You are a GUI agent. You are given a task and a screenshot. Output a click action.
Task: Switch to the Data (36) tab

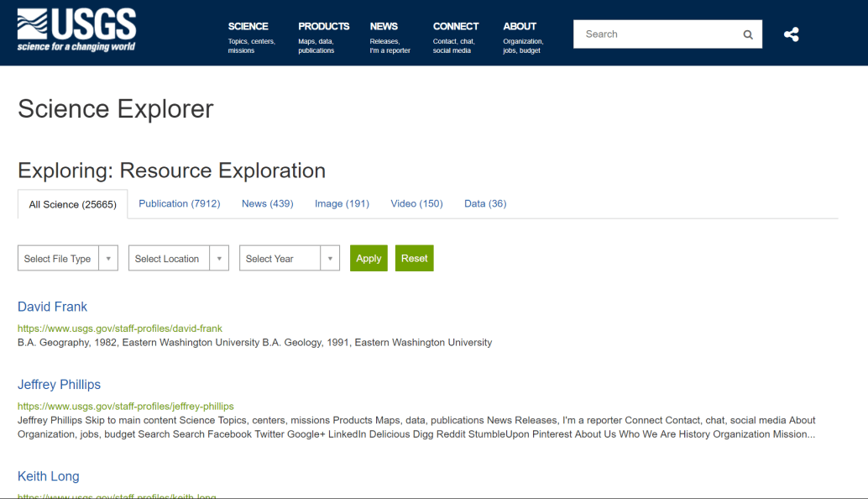pyautogui.click(x=485, y=203)
